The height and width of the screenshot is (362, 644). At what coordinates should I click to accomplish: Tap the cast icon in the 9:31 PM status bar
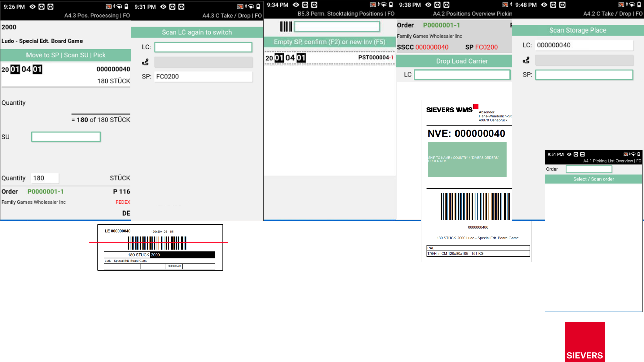240,7
